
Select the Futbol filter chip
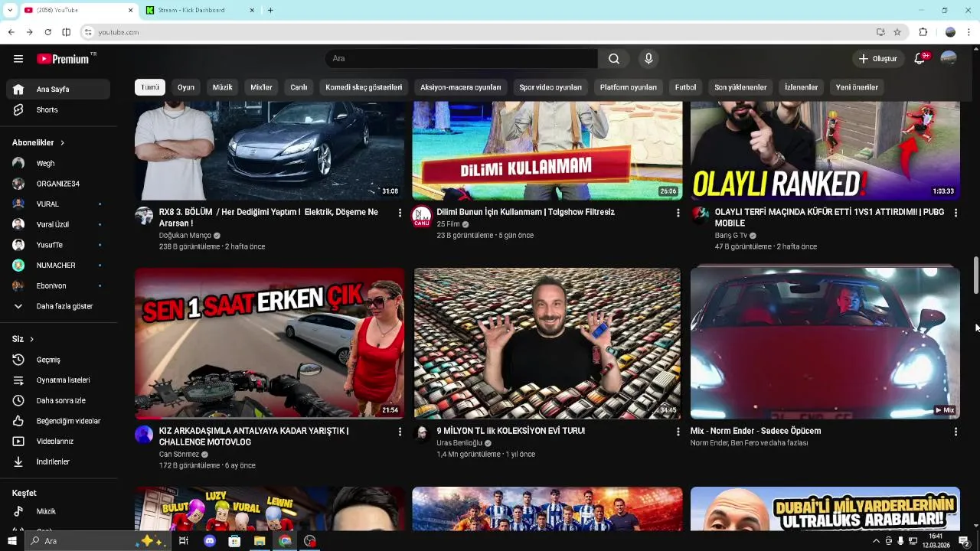click(x=685, y=87)
